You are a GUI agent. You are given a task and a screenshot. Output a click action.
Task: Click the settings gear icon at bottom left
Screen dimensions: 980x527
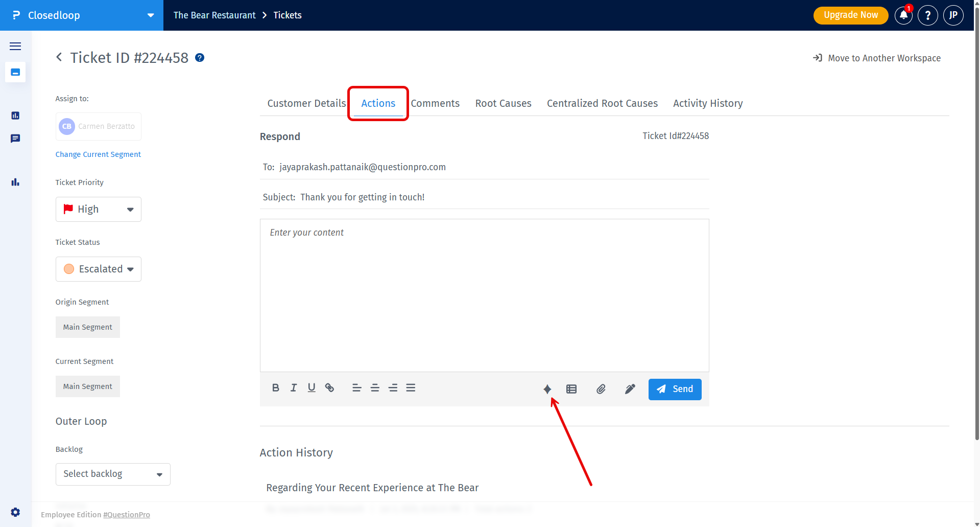[x=15, y=512]
